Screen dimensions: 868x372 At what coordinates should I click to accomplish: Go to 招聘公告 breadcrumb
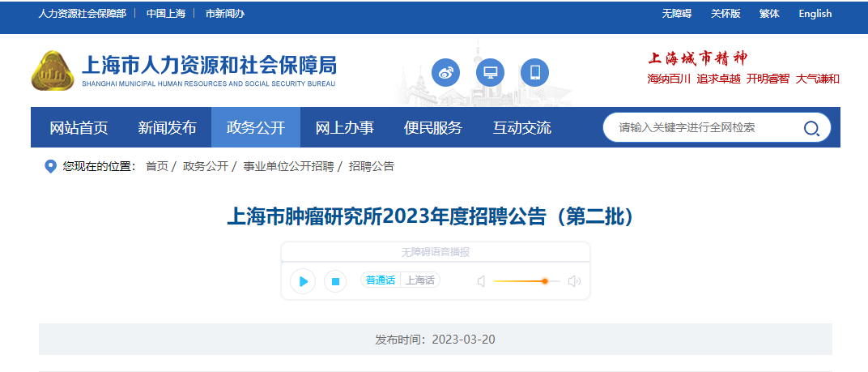point(372,166)
